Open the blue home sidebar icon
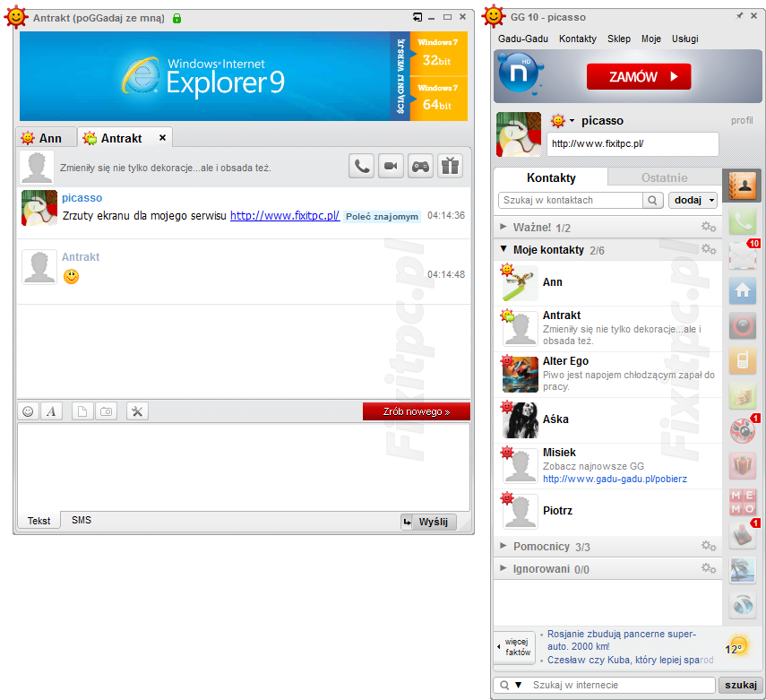This screenshot has height=700, width=766. tap(743, 290)
